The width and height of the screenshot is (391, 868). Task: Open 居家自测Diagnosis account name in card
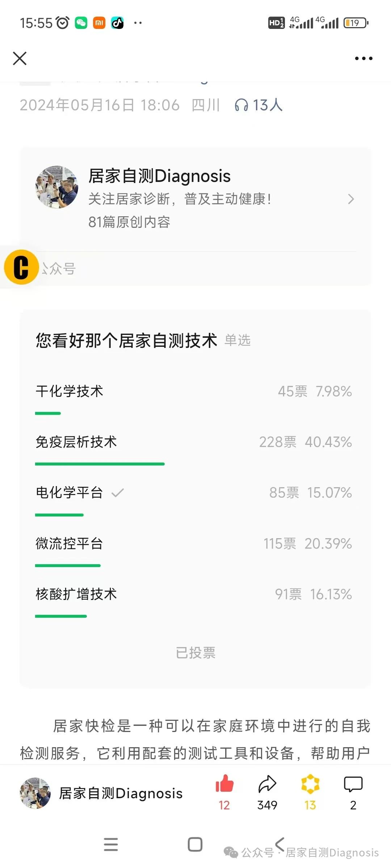[159, 176]
